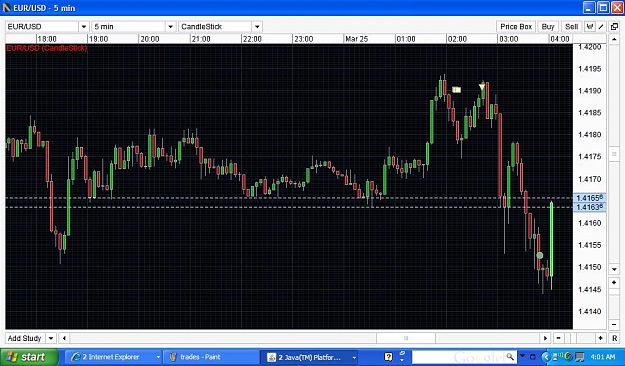Click the chart-type icon next to Sell
The width and height of the screenshot is (625, 366).
[x=589, y=27]
